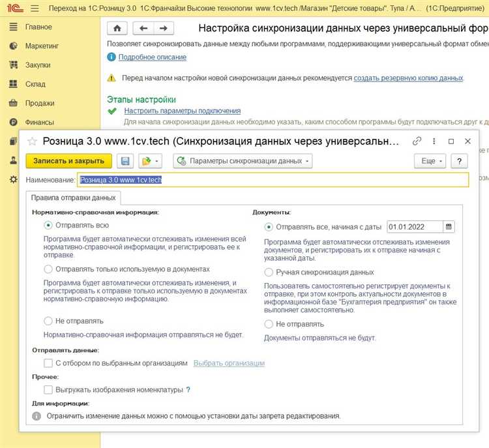
Task: Open the Продажи section icon
Action: pos(14,103)
